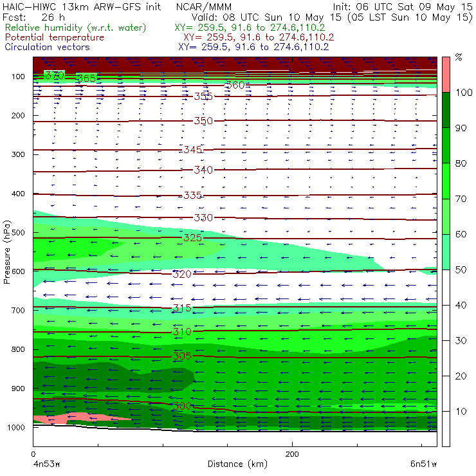Click the 80–90% green colorbar segment

point(446,145)
